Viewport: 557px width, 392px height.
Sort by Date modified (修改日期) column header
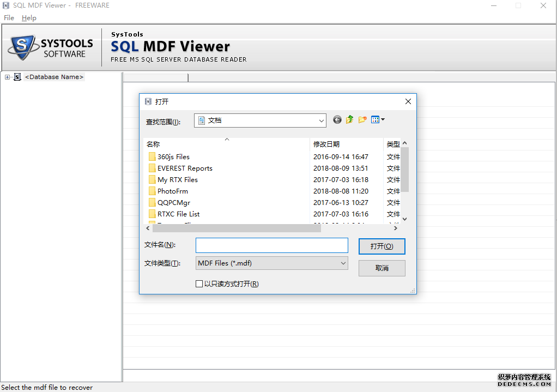[x=346, y=144]
